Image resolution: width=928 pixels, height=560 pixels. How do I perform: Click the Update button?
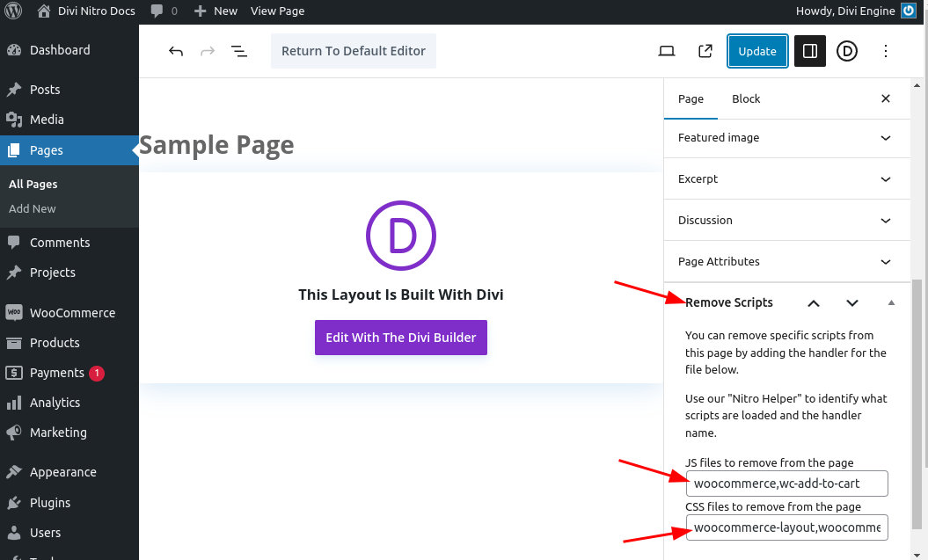tap(756, 51)
